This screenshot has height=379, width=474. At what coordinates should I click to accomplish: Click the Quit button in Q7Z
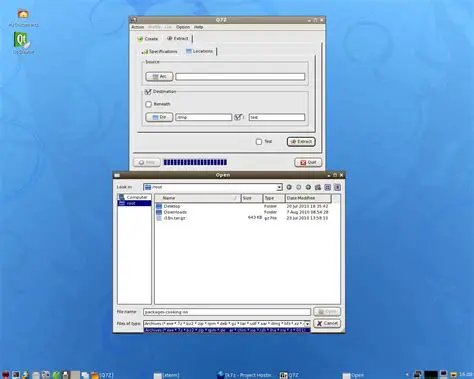click(308, 162)
